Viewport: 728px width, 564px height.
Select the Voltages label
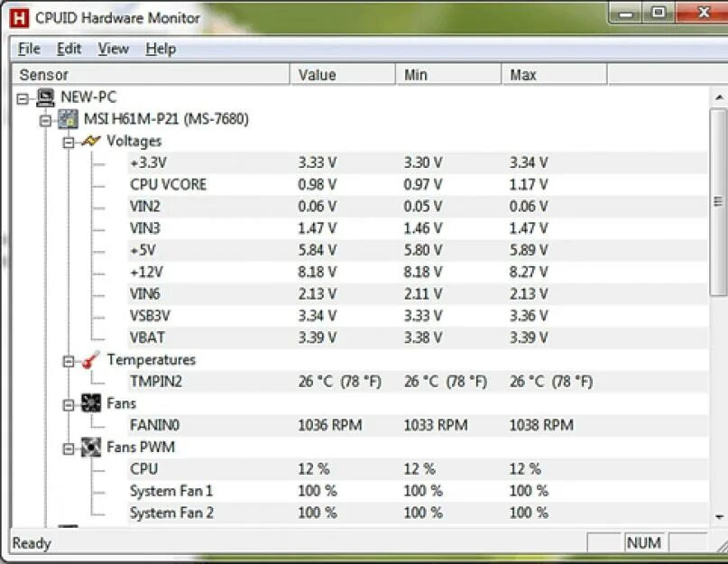pos(134,141)
